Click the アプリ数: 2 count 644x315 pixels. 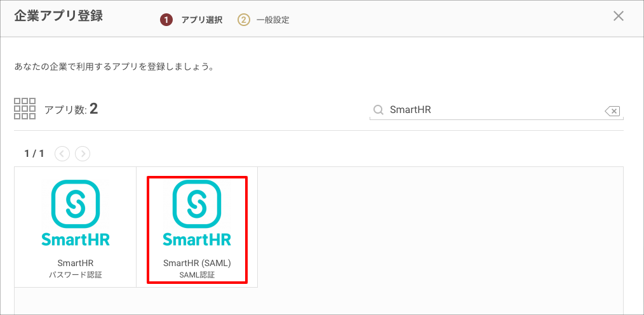click(x=71, y=109)
